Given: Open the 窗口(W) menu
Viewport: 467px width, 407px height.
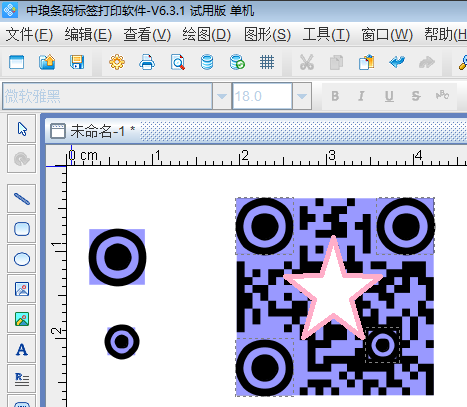Looking at the screenshot, I should [x=387, y=35].
